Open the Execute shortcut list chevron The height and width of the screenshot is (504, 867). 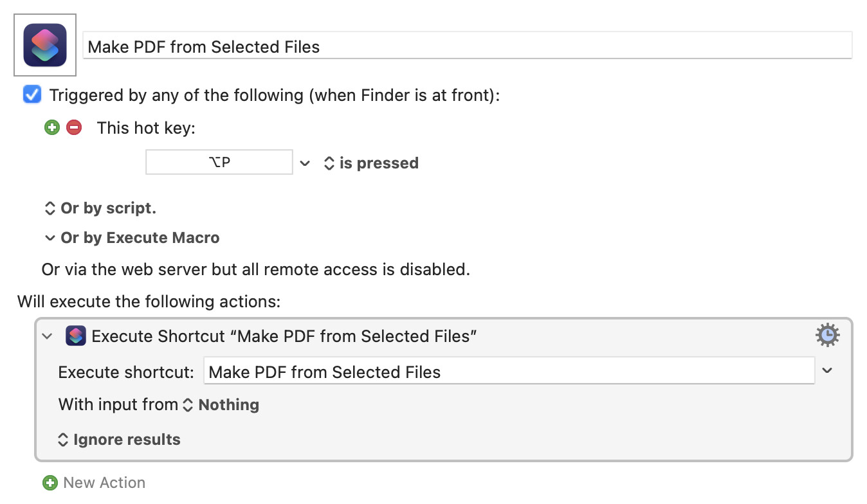pos(828,371)
